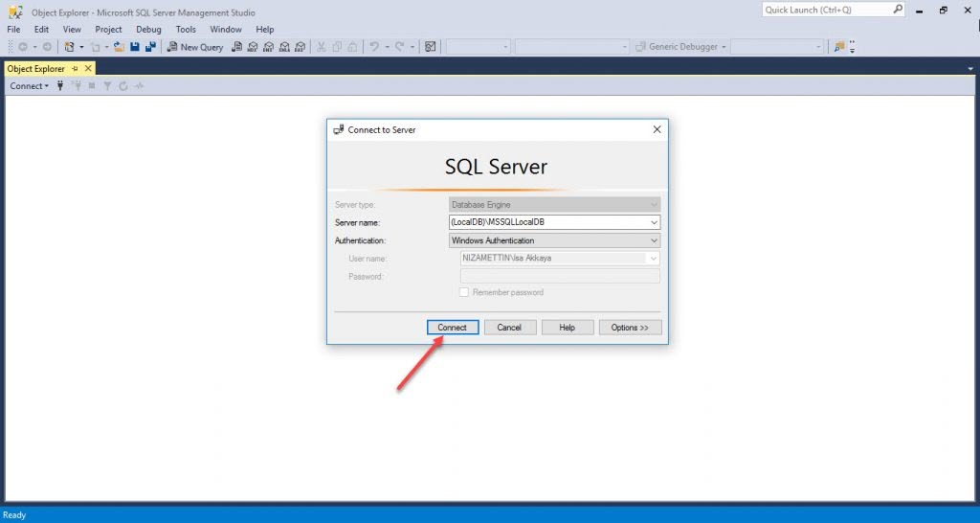Click the Quick Launch search field
Screen dimensions: 980x523
click(x=825, y=10)
